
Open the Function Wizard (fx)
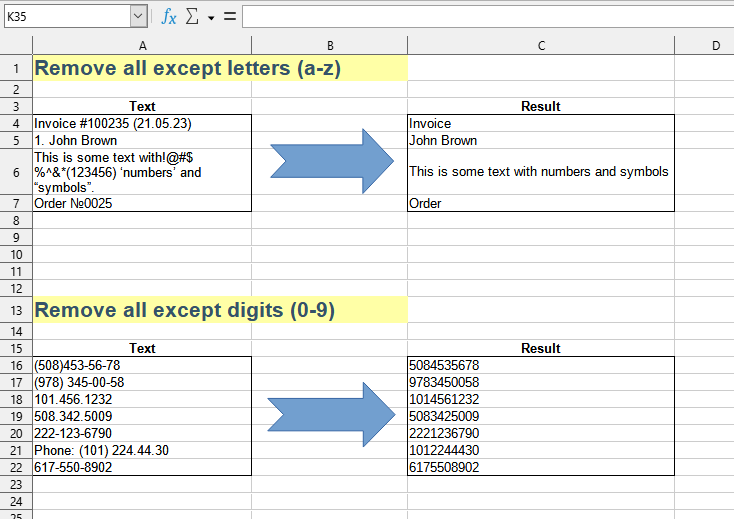click(x=169, y=17)
